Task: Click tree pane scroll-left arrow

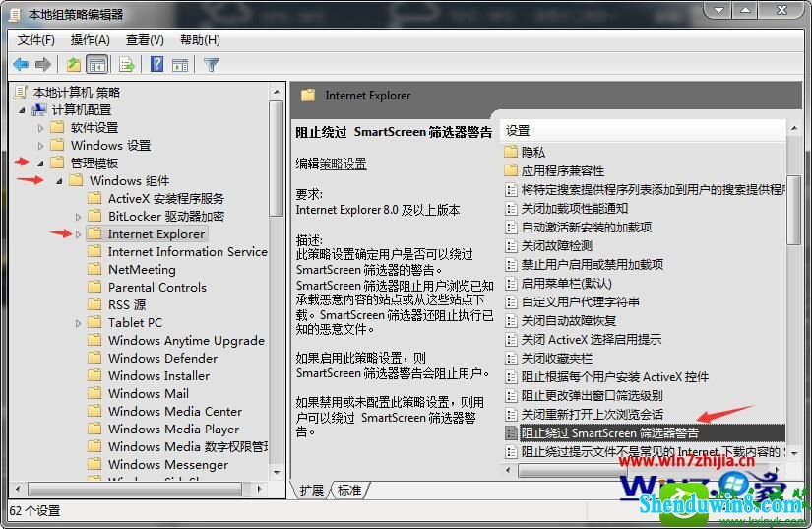Action: click(18, 489)
